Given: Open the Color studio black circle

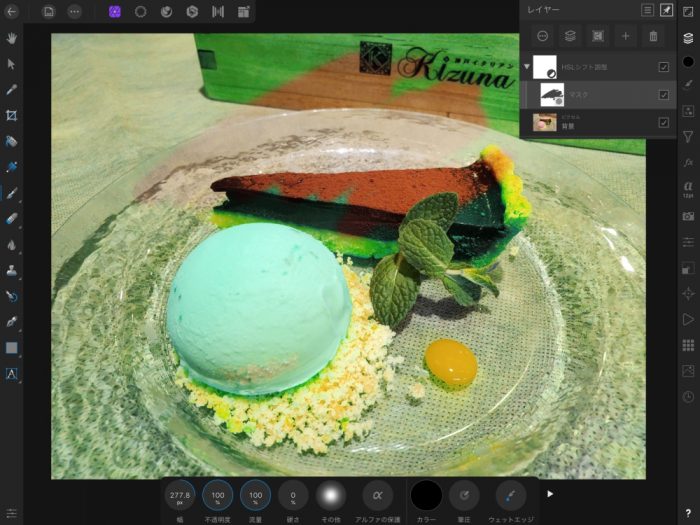Looking at the screenshot, I should coord(688,62).
